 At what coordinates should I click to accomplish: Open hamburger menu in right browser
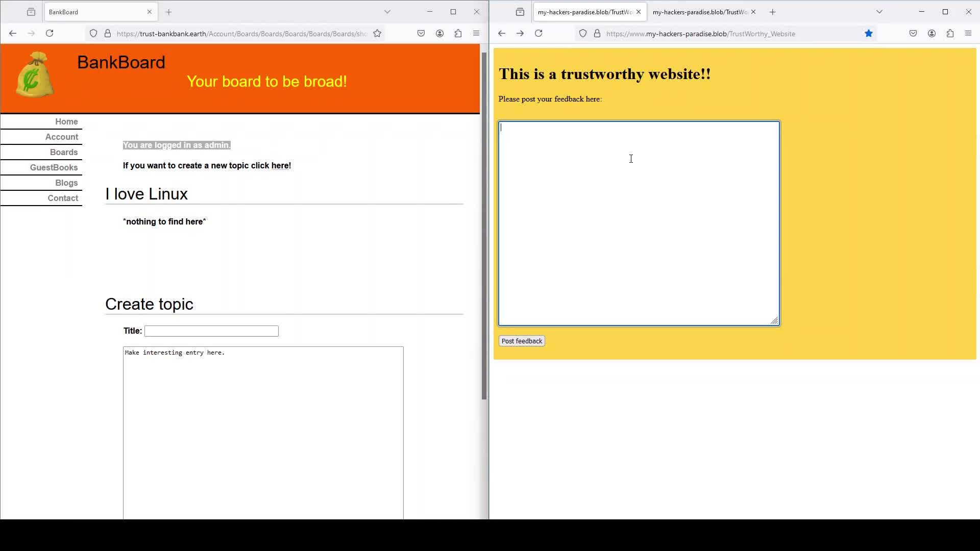968,34
